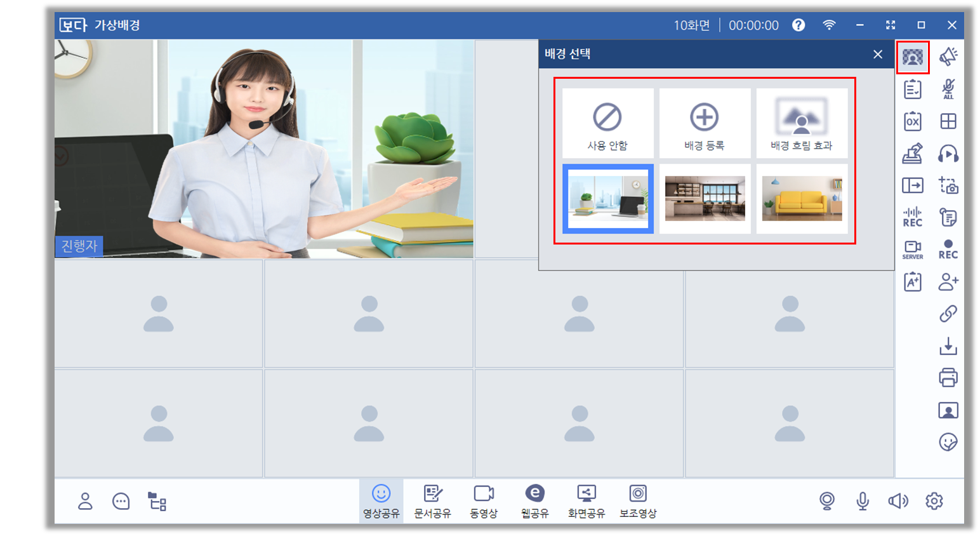The image size is (980, 536).
Task: Select the kitchen dining room background thumbnail
Action: point(705,199)
